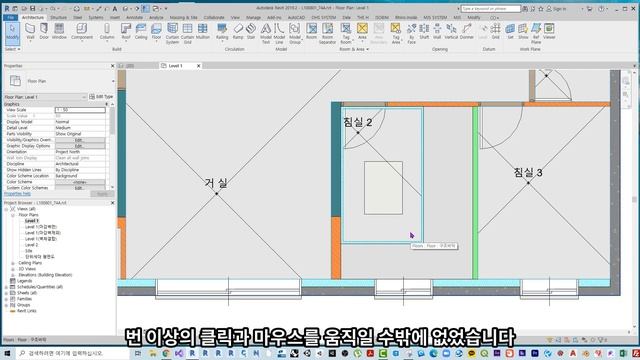Select the Model Text tool
The width and height of the screenshot is (640, 360).
pyautogui.click(x=266, y=33)
